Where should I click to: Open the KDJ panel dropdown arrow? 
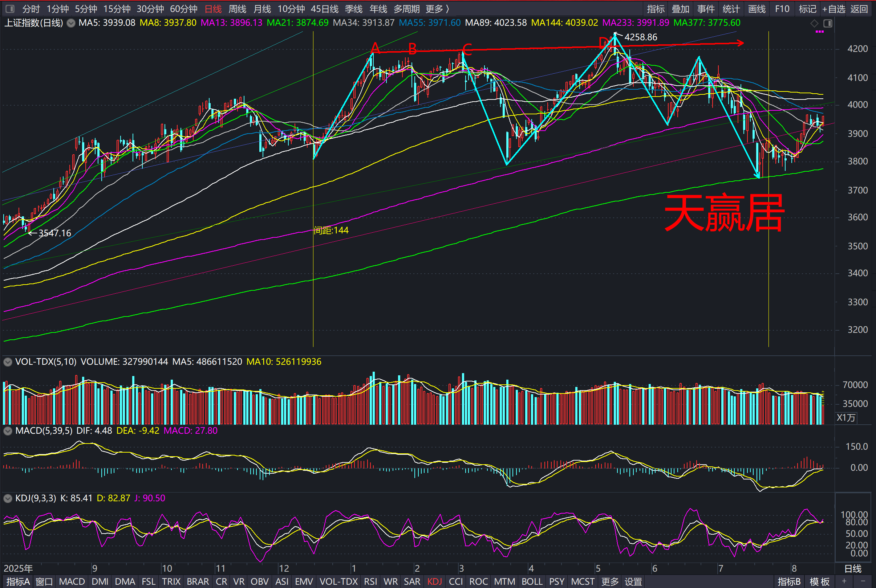click(x=8, y=498)
